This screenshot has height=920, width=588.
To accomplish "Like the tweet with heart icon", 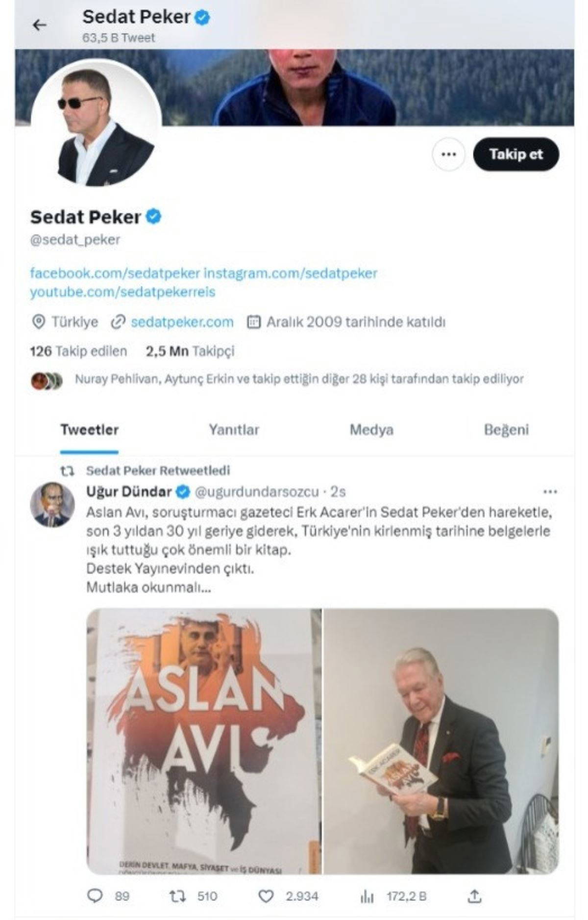I will point(266,897).
